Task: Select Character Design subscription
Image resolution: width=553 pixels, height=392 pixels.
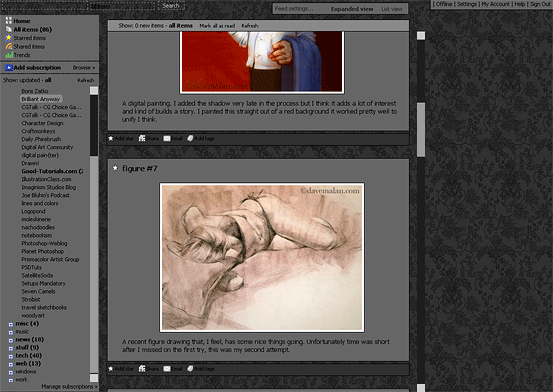Action: point(42,123)
